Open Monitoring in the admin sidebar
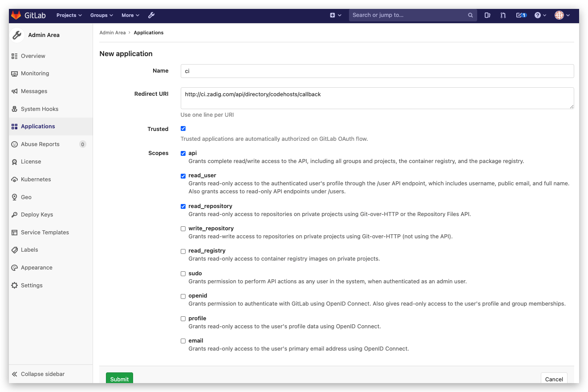The image size is (588, 392). pos(51,73)
